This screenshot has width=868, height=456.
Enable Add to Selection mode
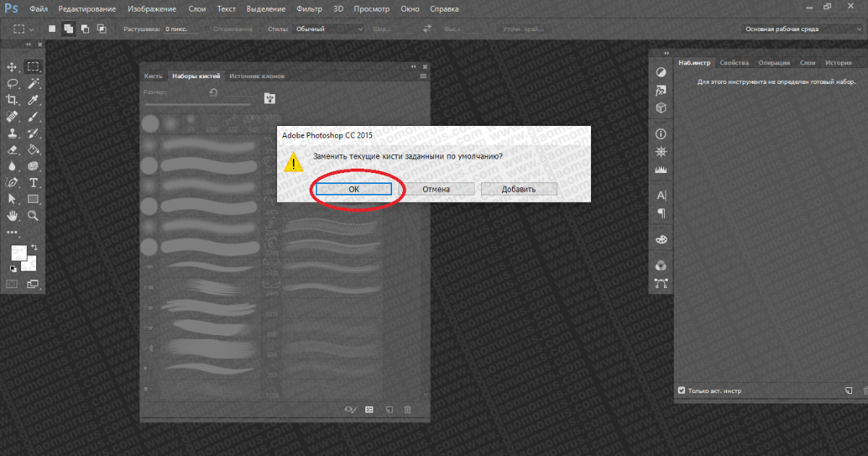click(69, 29)
